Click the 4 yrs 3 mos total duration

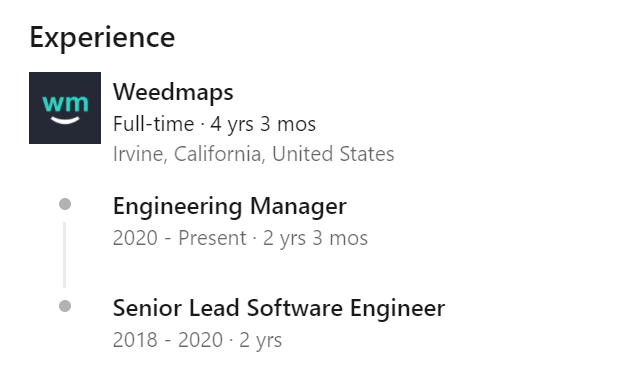pos(263,124)
